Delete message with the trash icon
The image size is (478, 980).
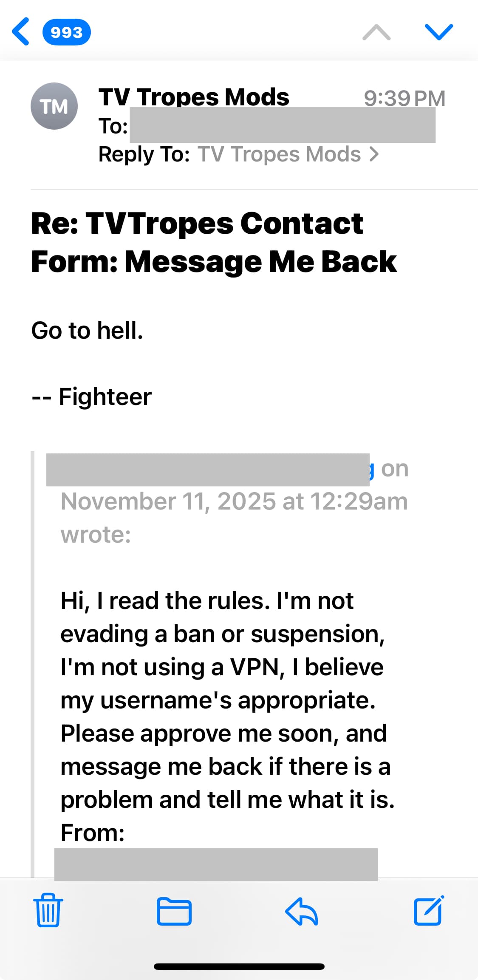click(48, 910)
